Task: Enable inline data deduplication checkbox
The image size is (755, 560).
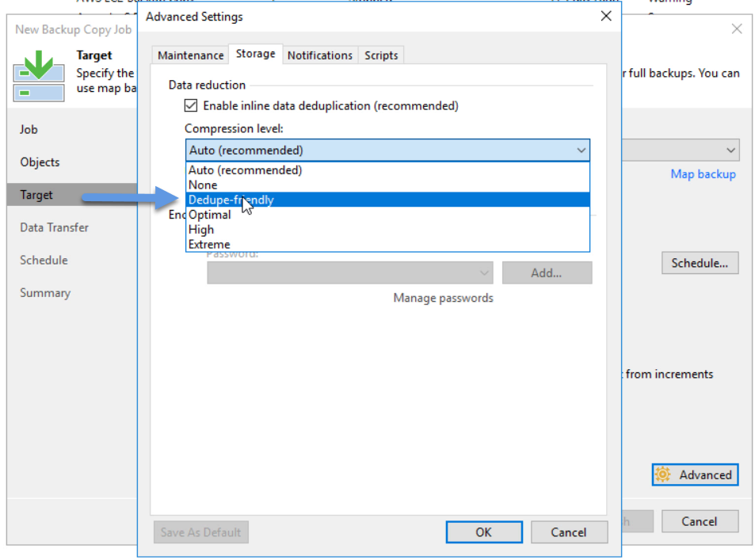Action: (x=191, y=105)
